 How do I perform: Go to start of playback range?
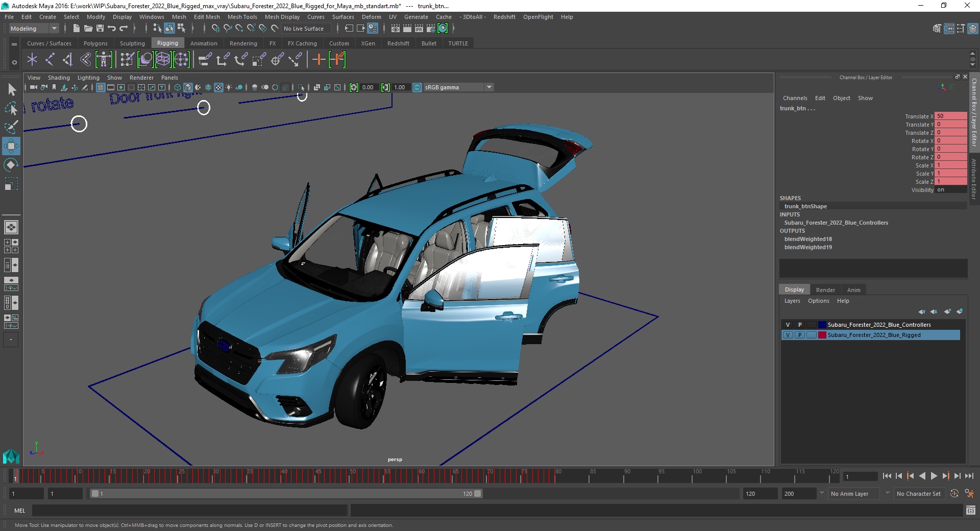[x=887, y=476]
